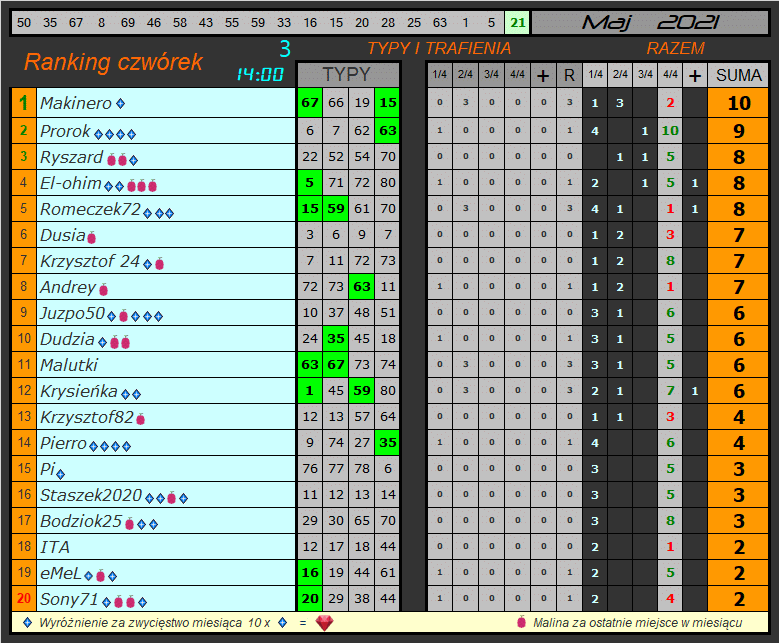The height and width of the screenshot is (643, 779).
Task: Click the first diamond in legend text
Action: (28, 622)
